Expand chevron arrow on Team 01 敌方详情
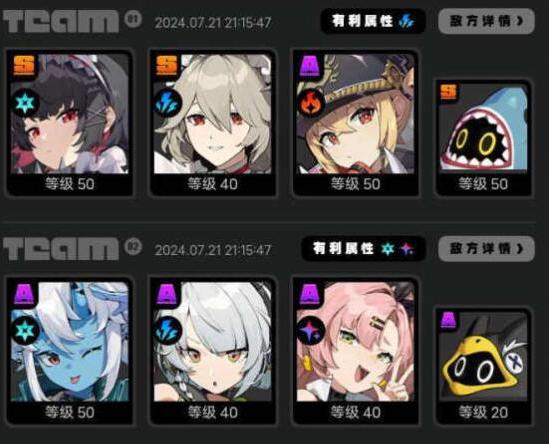This screenshot has width=549, height=444. click(x=520, y=21)
